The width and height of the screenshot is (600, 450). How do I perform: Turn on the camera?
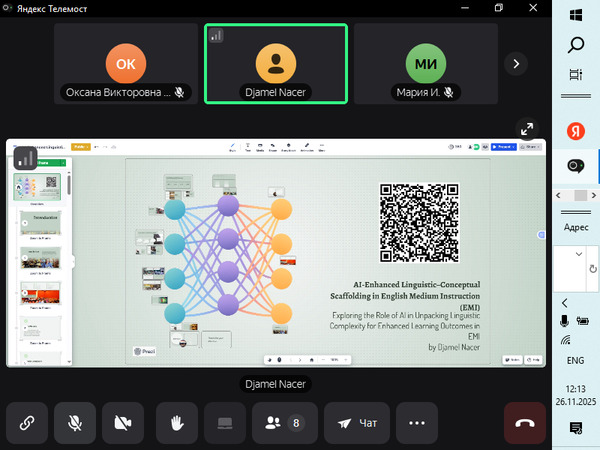point(124,423)
